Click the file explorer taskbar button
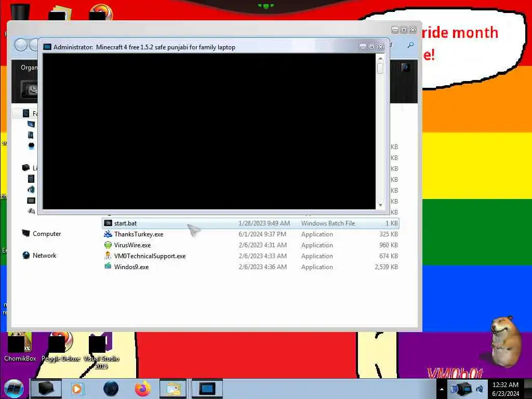Image resolution: width=532 pixels, height=399 pixels. pos(172,389)
